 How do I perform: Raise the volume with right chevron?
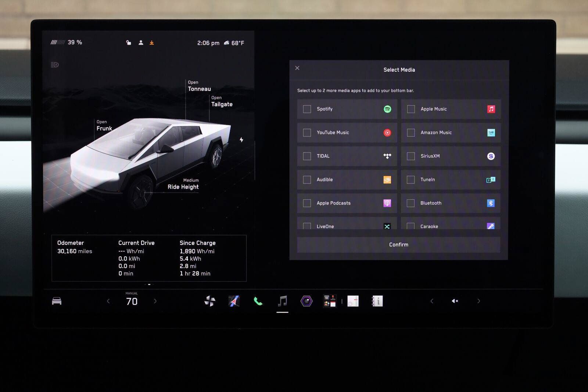(478, 301)
